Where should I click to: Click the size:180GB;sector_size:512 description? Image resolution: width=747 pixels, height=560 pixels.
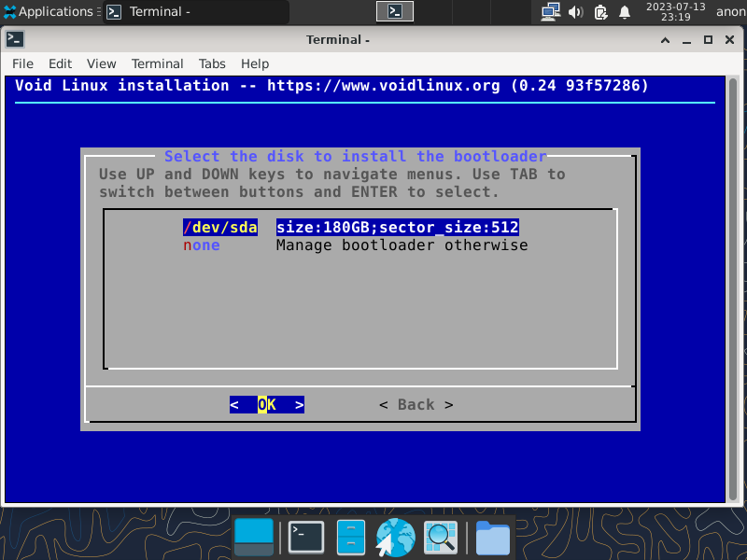click(x=398, y=227)
